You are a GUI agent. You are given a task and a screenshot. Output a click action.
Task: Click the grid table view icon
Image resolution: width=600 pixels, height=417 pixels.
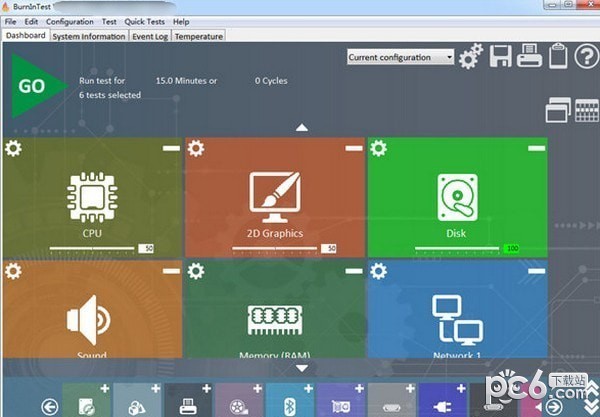tap(587, 111)
